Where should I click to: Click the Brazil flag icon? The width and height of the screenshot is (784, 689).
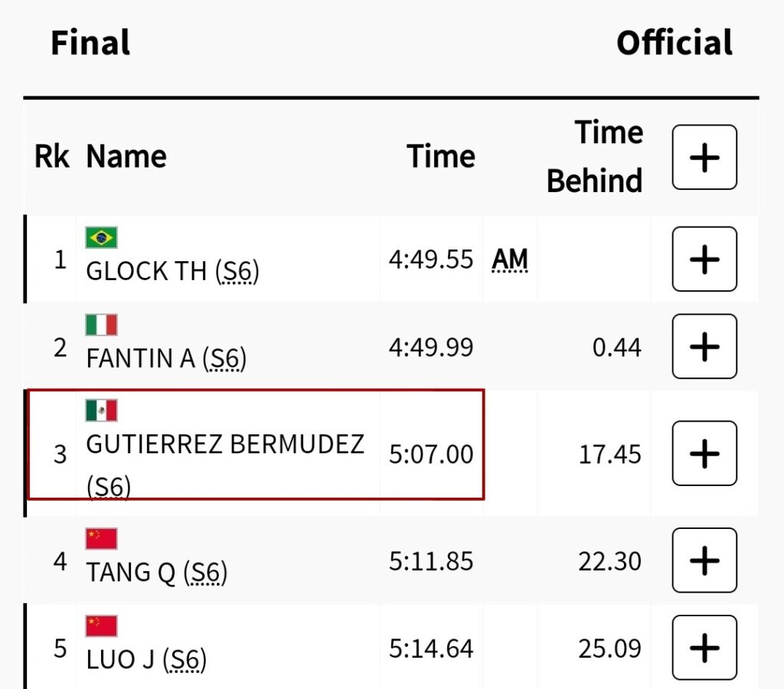[x=101, y=237]
